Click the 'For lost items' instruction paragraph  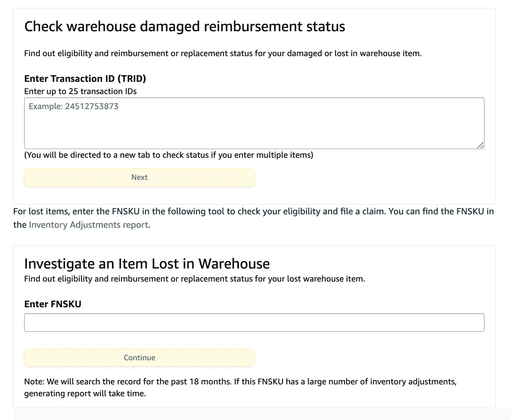click(x=253, y=212)
